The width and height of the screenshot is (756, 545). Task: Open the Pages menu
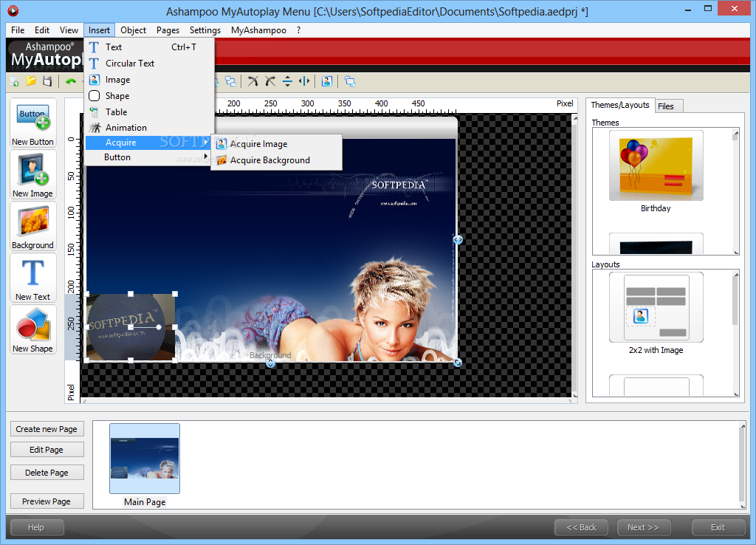168,30
